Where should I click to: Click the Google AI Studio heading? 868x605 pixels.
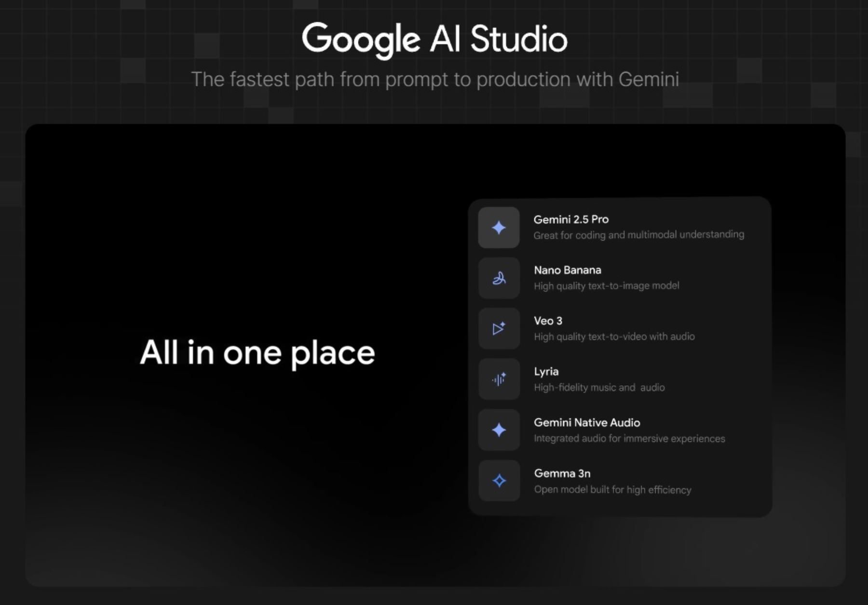[434, 40]
